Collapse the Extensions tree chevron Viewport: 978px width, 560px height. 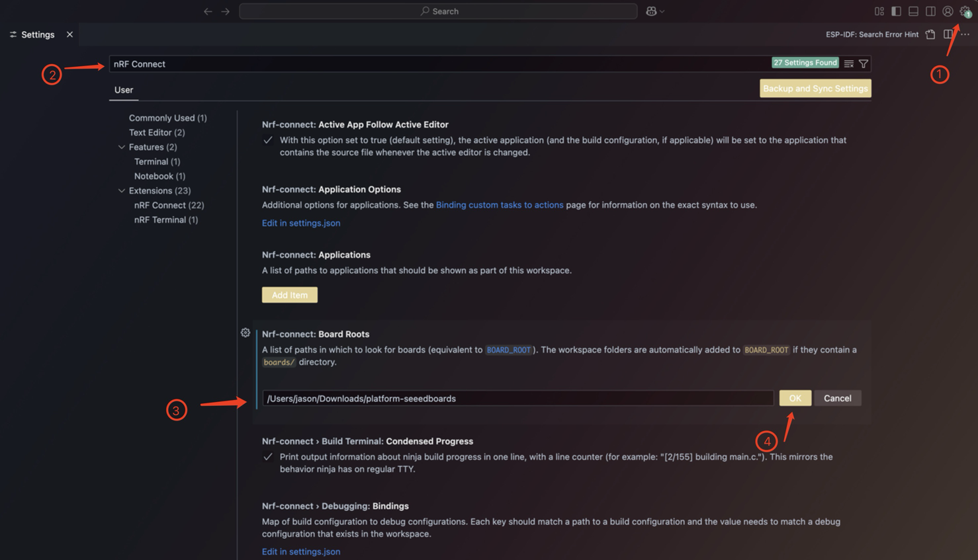pos(122,190)
